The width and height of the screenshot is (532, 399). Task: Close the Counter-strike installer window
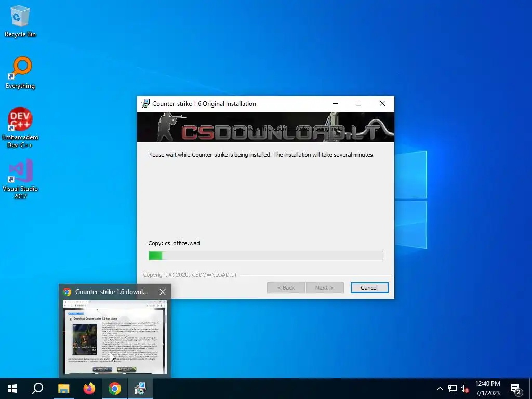382,104
